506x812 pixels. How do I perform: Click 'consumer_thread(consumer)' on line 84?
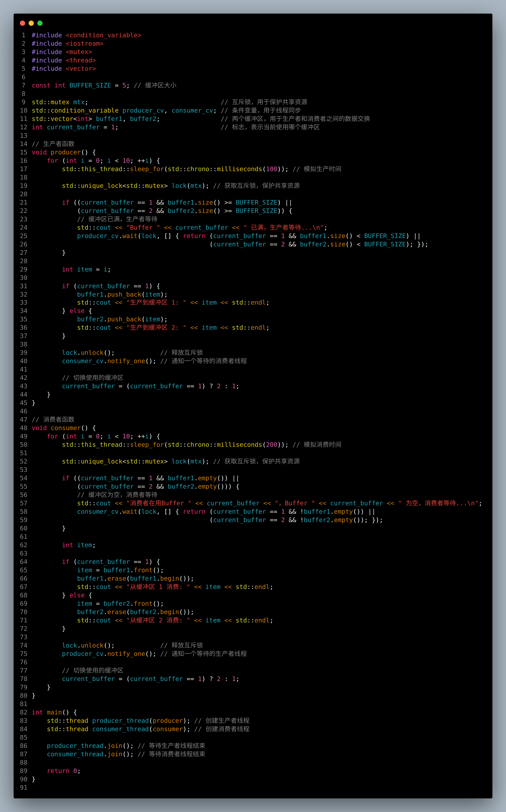[x=139, y=729]
